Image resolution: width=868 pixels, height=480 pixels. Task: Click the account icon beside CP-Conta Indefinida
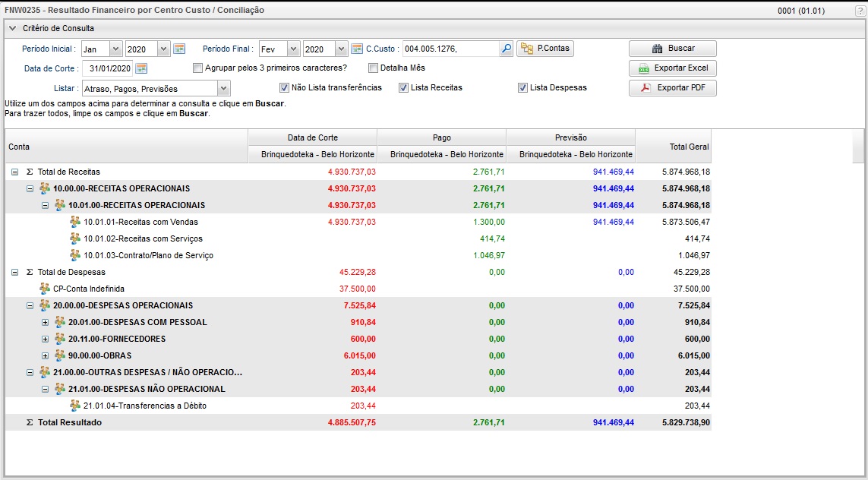click(45, 289)
